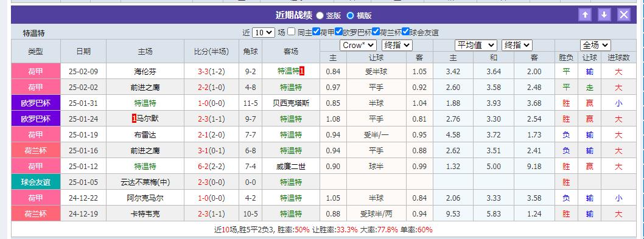The width and height of the screenshot is (644, 239).
Task: Click handicap 球半 in 威廉二世 row
Action: 376,167
